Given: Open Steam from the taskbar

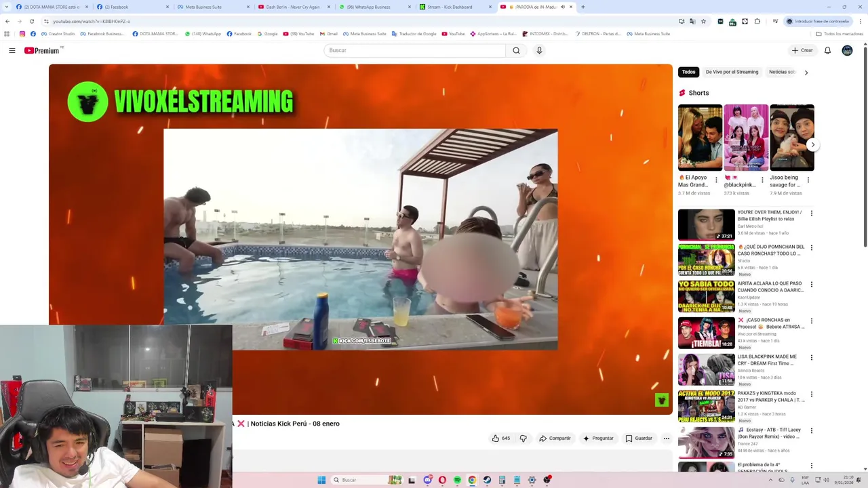Looking at the screenshot, I should [x=487, y=480].
